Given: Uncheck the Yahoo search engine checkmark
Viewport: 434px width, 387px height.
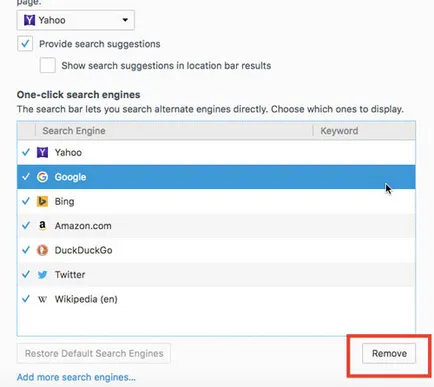Looking at the screenshot, I should pyautogui.click(x=26, y=152).
